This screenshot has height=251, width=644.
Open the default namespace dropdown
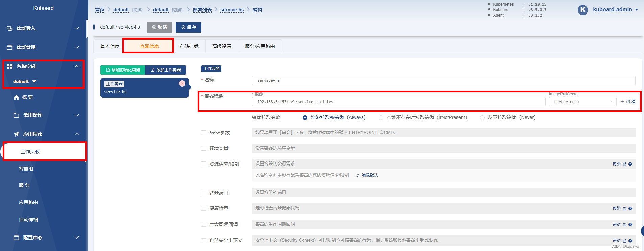[25, 81]
